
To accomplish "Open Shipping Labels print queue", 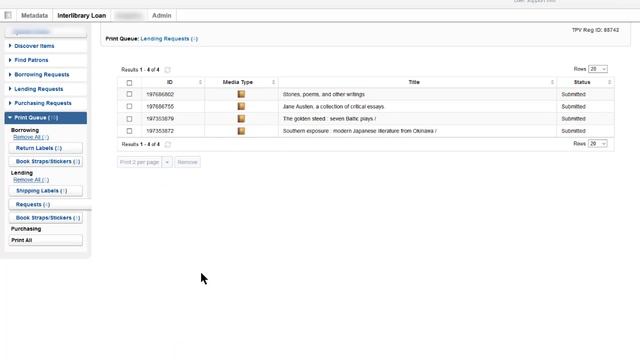I will click(45, 191).
